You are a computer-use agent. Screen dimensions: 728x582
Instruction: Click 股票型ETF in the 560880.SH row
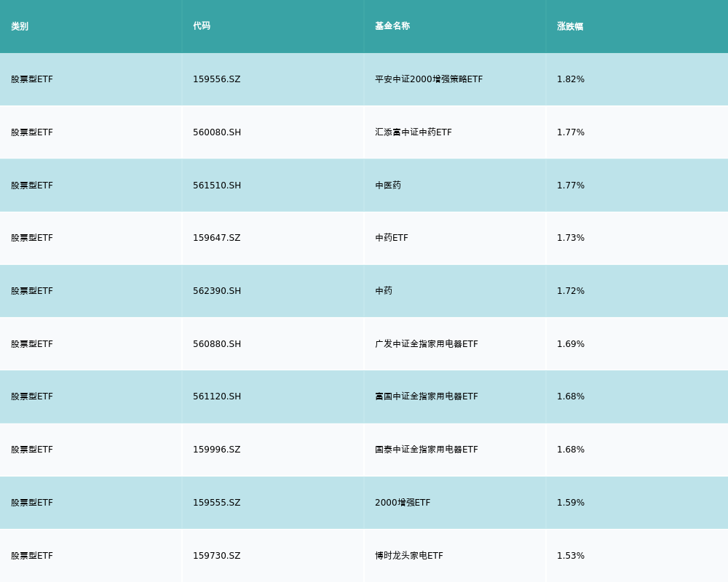click(x=32, y=344)
